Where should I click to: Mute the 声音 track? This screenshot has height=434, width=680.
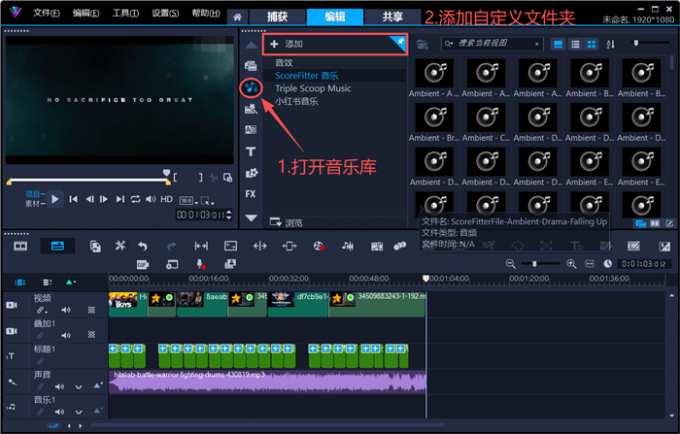pos(59,386)
